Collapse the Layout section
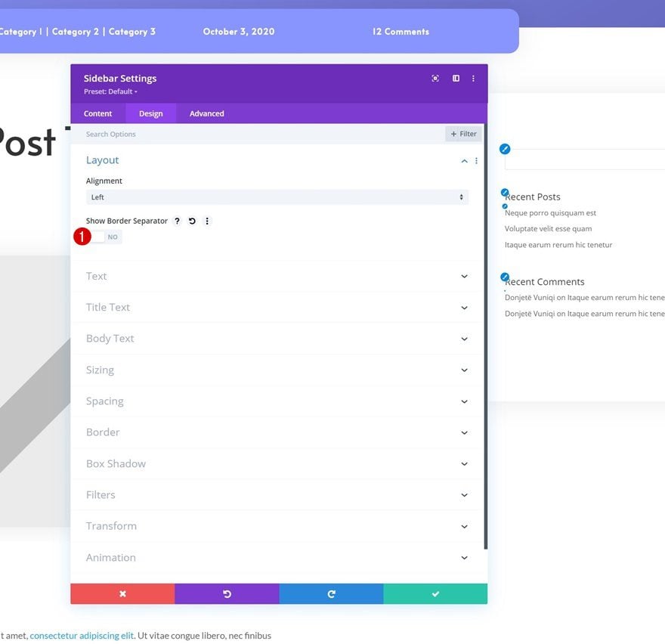Image resolution: width=665 pixels, height=644 pixels. [465, 161]
